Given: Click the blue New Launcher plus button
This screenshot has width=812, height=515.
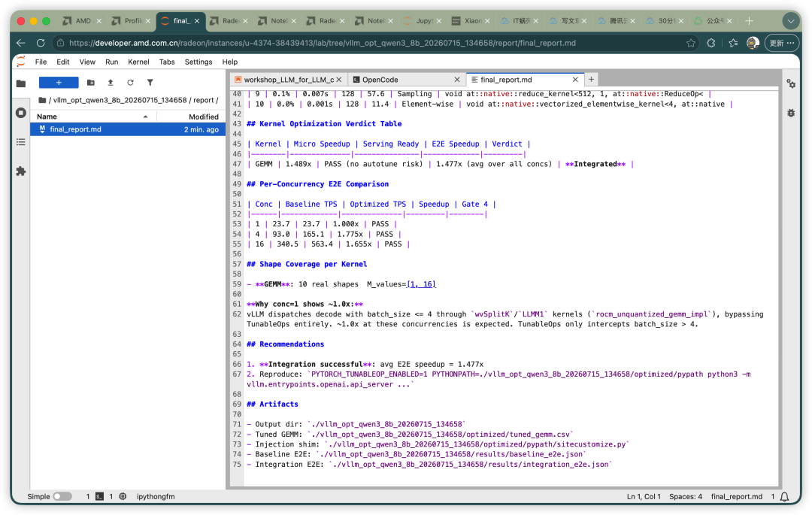Looking at the screenshot, I should 59,82.
